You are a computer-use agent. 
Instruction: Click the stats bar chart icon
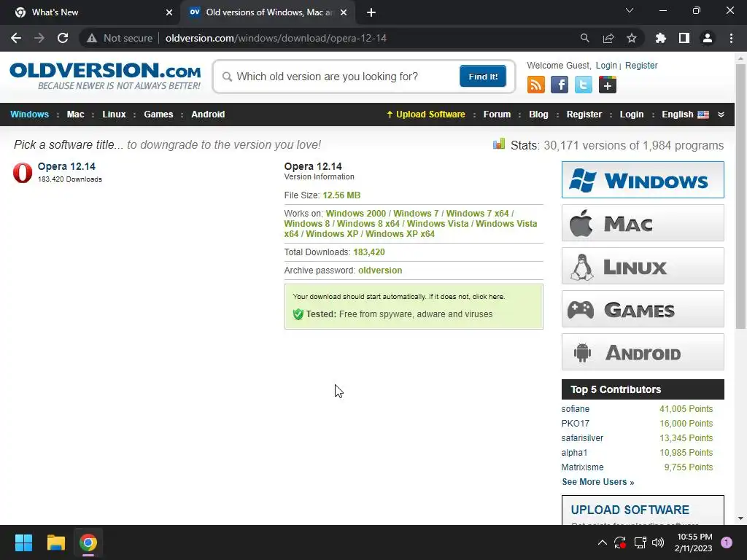[x=499, y=144]
